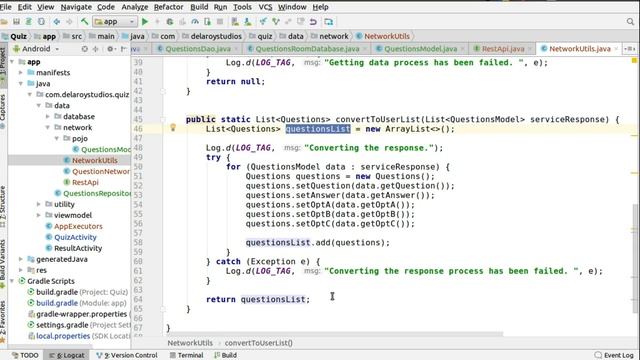Open the VCS menu

click(x=265, y=7)
